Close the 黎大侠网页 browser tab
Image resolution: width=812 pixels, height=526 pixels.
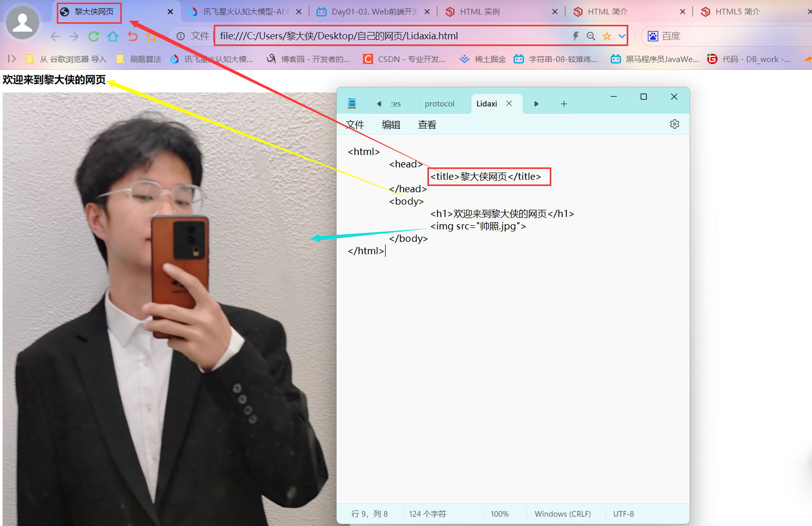(170, 12)
